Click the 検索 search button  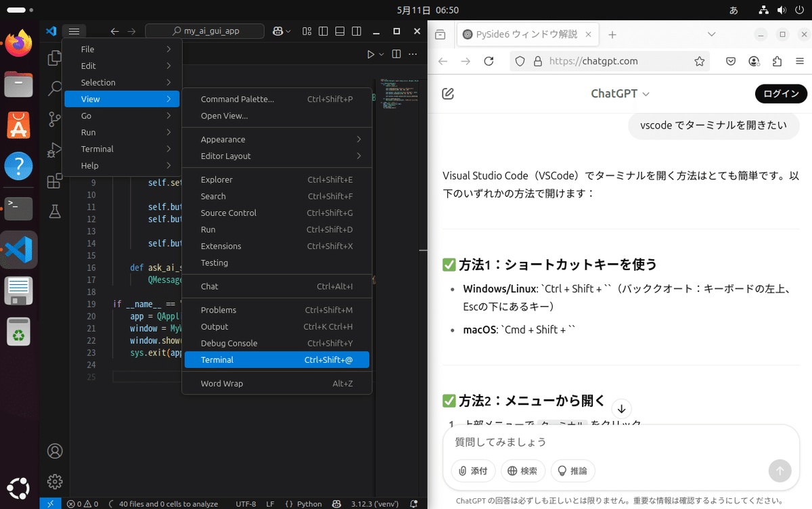tap(523, 470)
